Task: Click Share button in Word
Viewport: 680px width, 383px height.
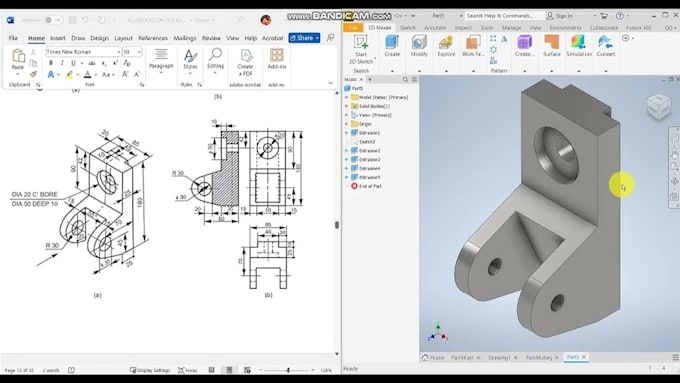Action: click(x=304, y=38)
